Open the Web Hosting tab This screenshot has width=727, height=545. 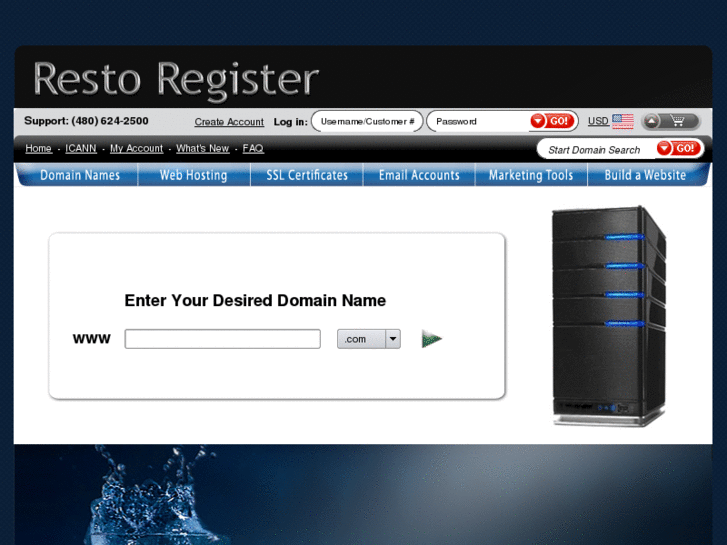coord(194,175)
